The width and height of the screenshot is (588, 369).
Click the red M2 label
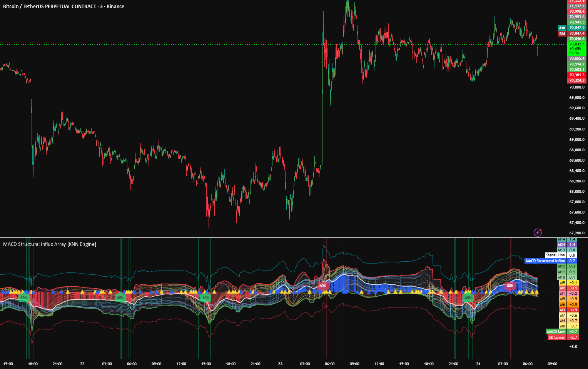pos(562,288)
